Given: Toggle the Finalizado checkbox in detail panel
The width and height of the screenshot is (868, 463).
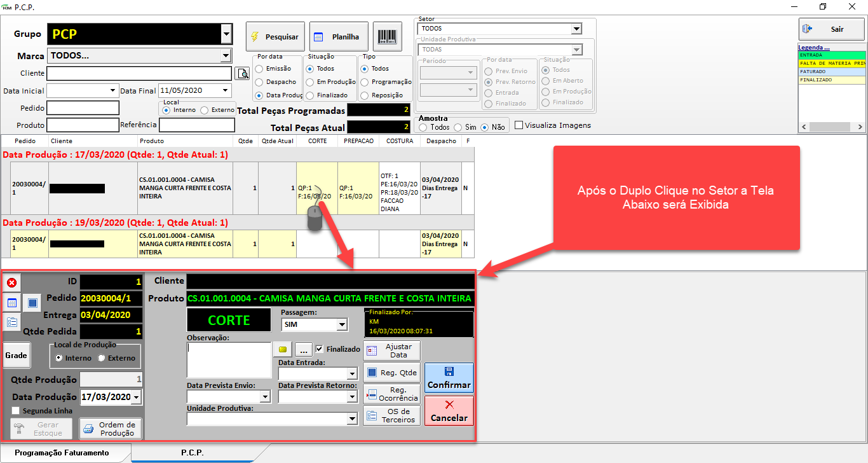Looking at the screenshot, I should (x=320, y=349).
